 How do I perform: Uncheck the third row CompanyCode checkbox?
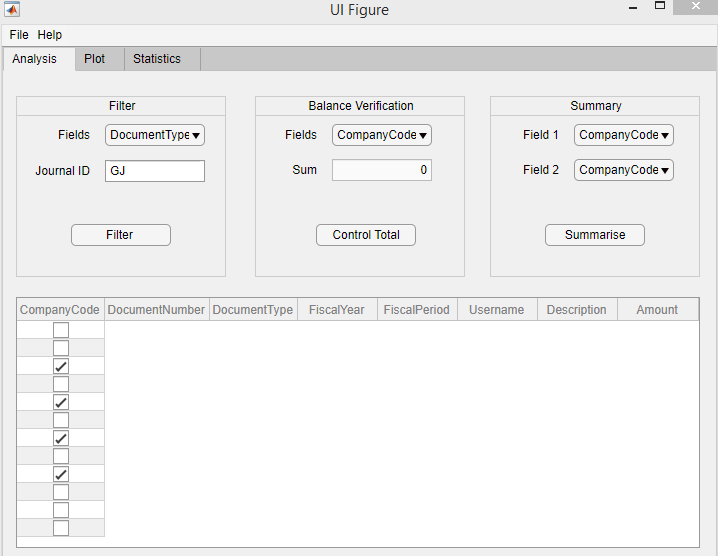point(61,366)
